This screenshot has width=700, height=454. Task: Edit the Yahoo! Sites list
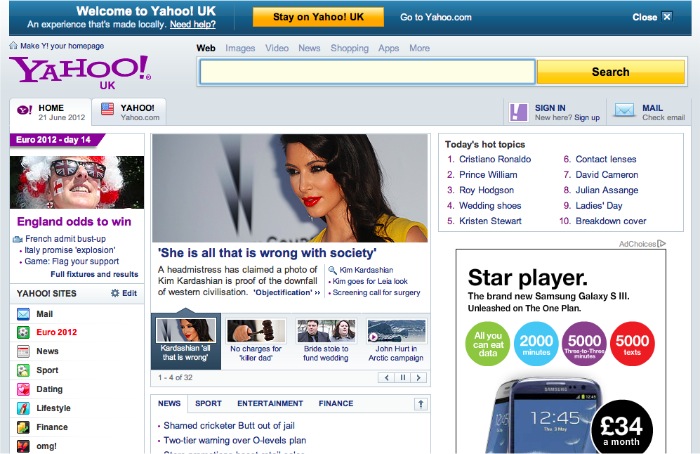tap(124, 293)
